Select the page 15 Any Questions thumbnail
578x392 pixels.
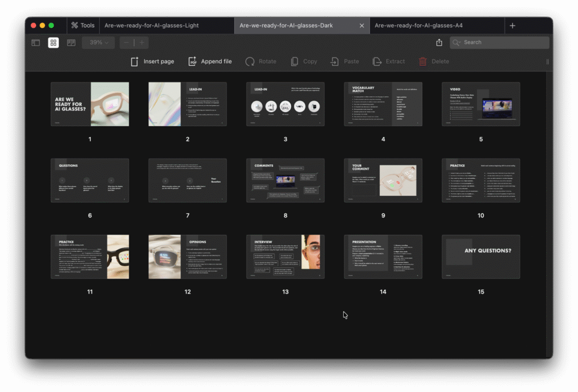click(x=481, y=257)
